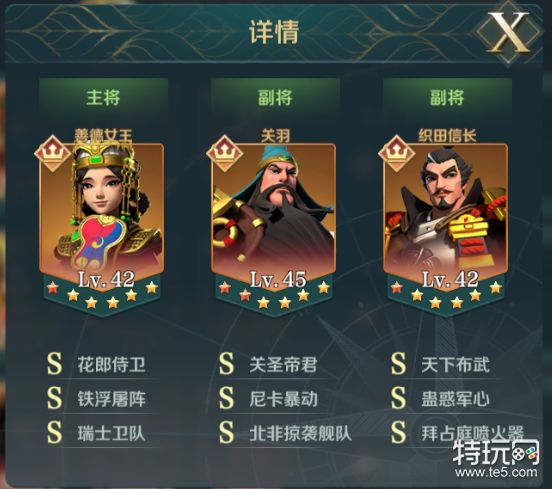Click S rank icon beside 天下布武
552x489 pixels.
pyautogui.click(x=398, y=364)
